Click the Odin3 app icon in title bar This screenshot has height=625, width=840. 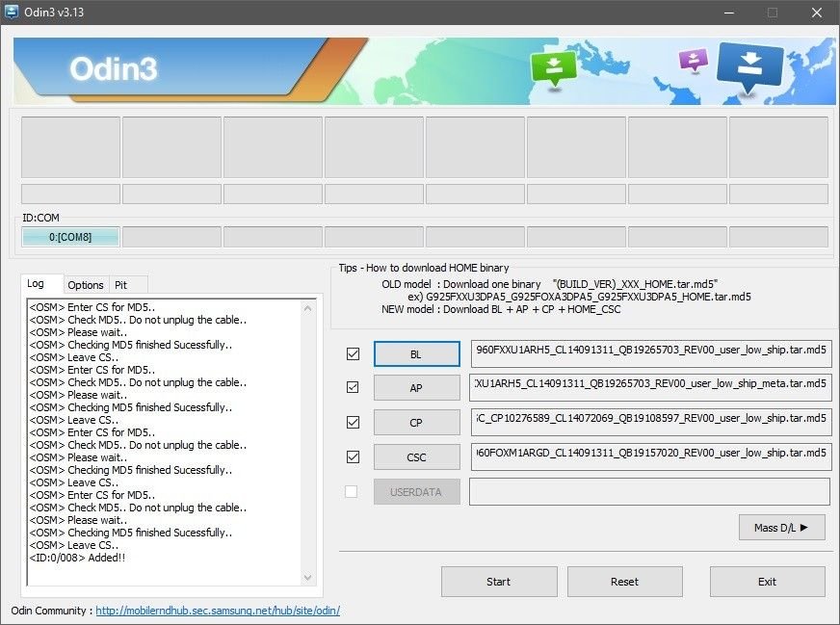[x=11, y=12]
